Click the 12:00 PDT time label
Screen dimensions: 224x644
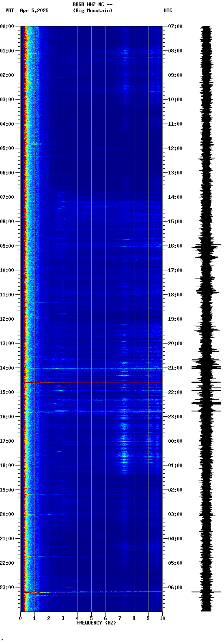click(7, 319)
